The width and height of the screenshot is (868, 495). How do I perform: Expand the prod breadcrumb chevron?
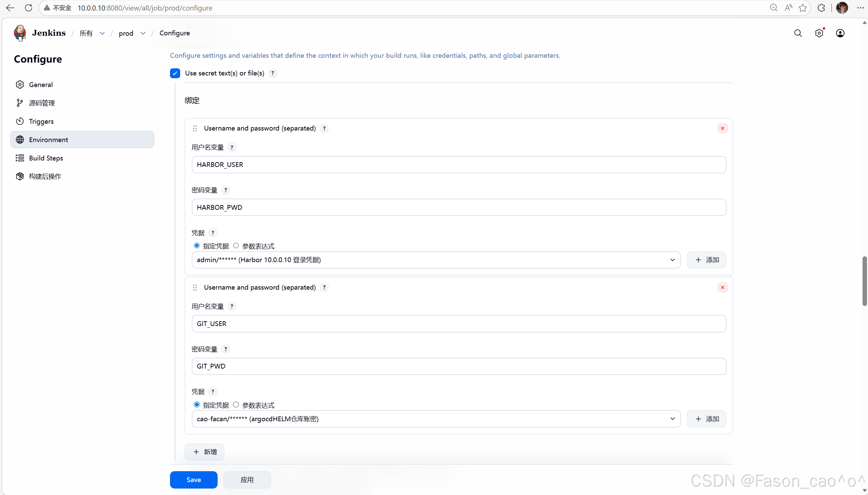[x=143, y=33]
